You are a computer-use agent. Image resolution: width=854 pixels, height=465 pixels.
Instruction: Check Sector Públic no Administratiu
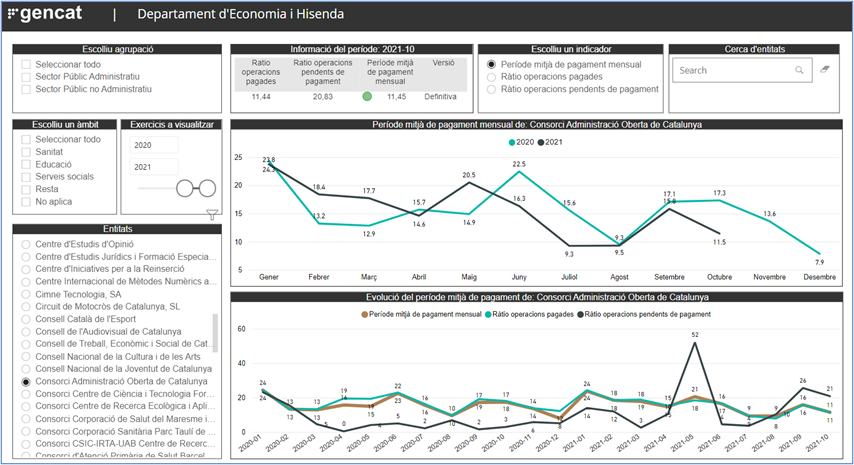[x=26, y=89]
